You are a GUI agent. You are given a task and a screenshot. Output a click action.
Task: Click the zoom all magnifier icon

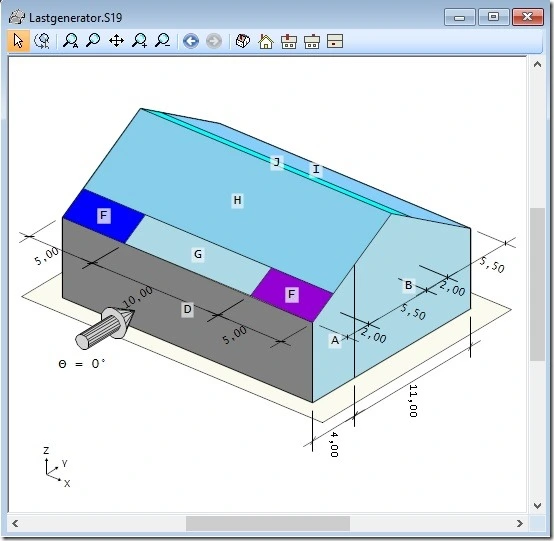coord(70,41)
